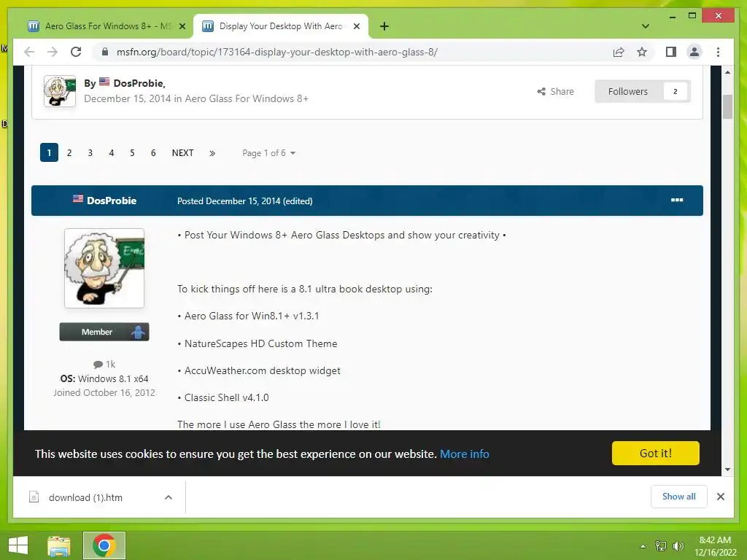This screenshot has width=747, height=560.
Task: Show hidden system tray icons
Action: (x=643, y=546)
